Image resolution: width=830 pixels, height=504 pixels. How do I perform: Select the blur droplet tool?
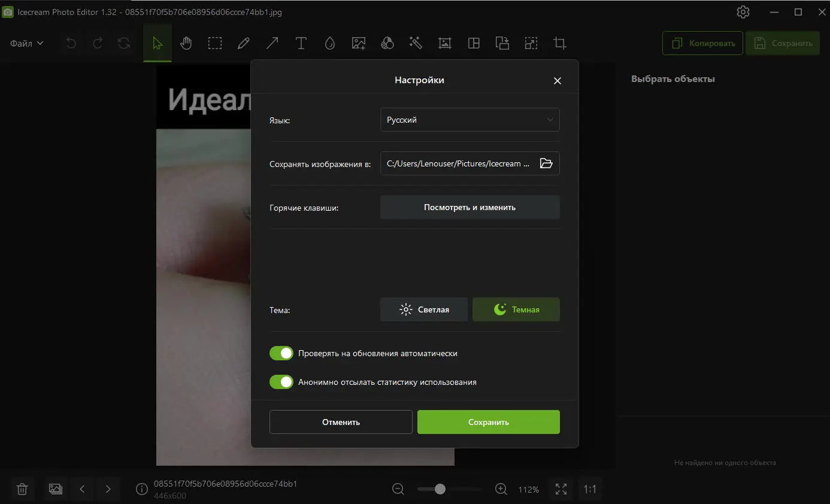pos(329,43)
